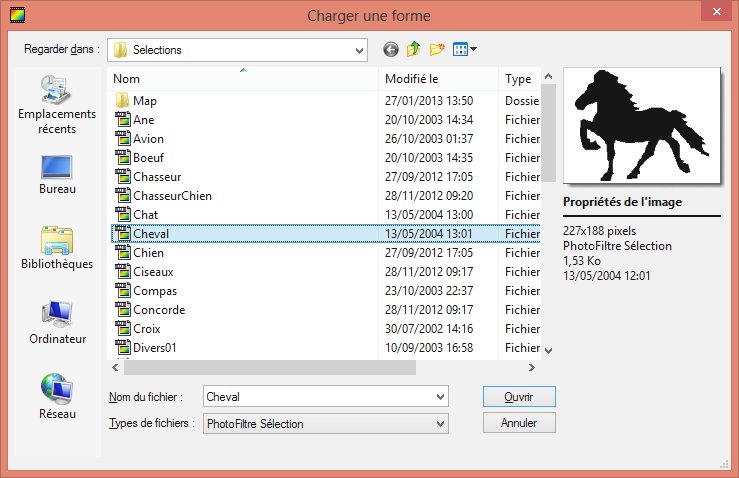Click the Back navigation arrow icon
Image resolution: width=739 pixels, height=478 pixels.
click(x=390, y=49)
